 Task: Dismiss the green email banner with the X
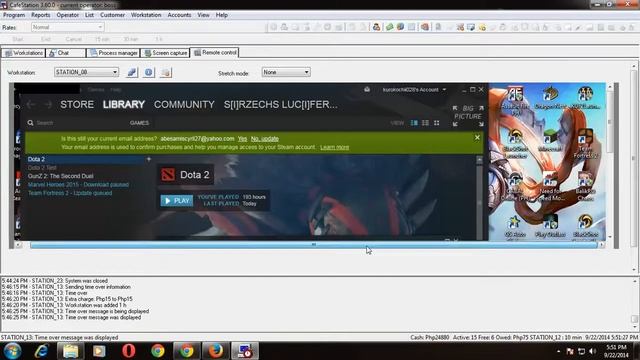pos(477,138)
